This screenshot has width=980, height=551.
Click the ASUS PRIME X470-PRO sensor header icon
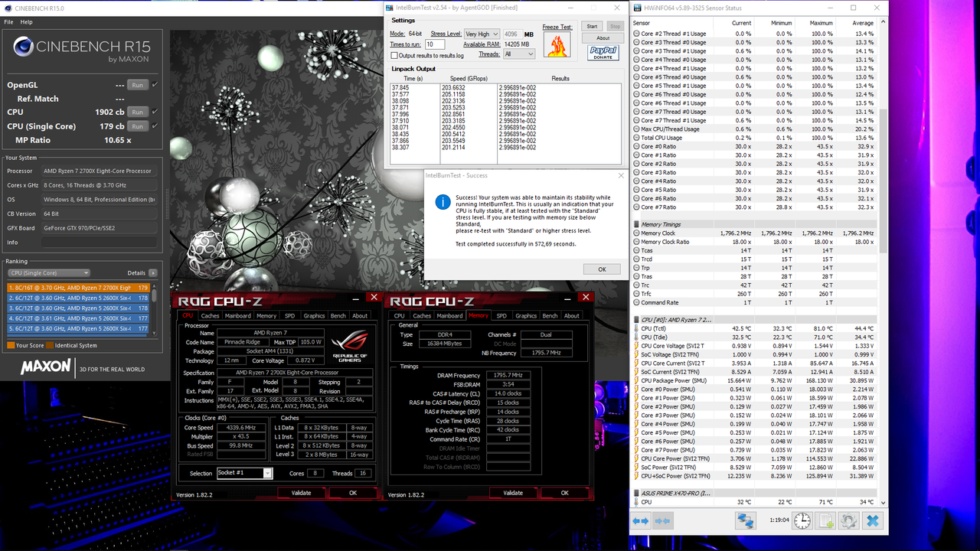click(x=636, y=494)
